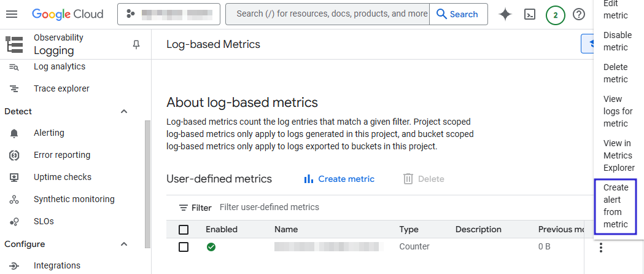Collapse the Detect section
Image resolution: width=644 pixels, height=274 pixels.
coord(124,111)
